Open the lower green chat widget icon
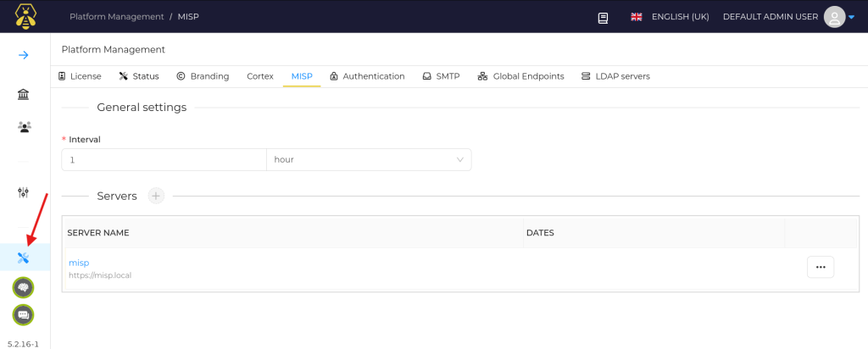The image size is (868, 349). tap(24, 315)
